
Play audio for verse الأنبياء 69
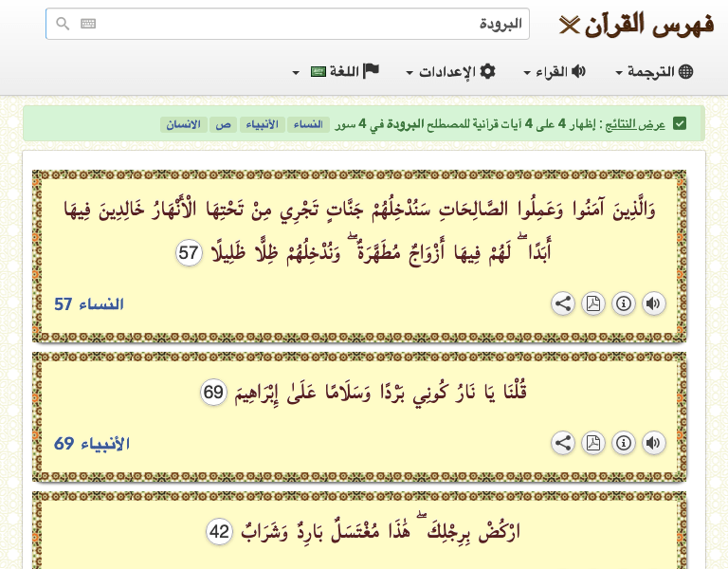click(x=653, y=443)
